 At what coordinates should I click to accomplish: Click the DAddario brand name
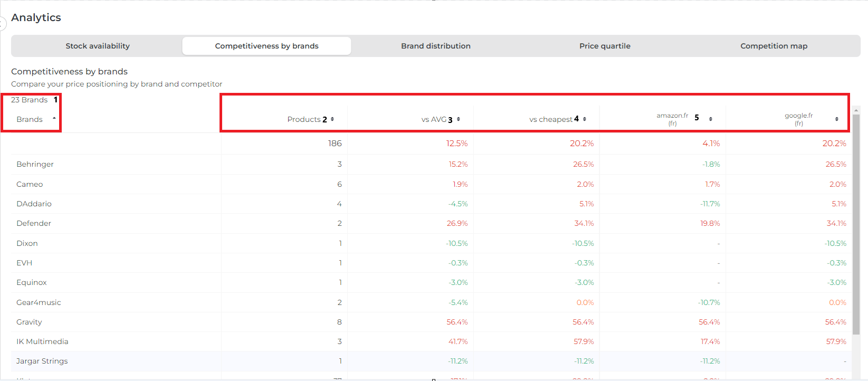tap(34, 204)
